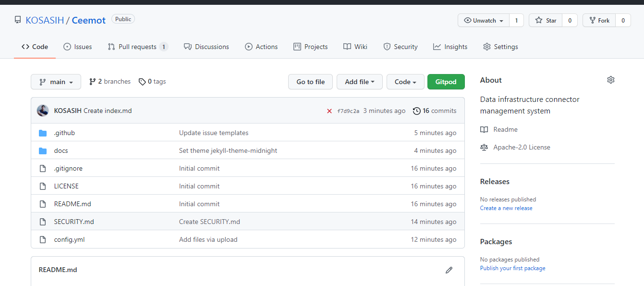Click the Create index.md commit message
The height and width of the screenshot is (286, 644).
(108, 111)
